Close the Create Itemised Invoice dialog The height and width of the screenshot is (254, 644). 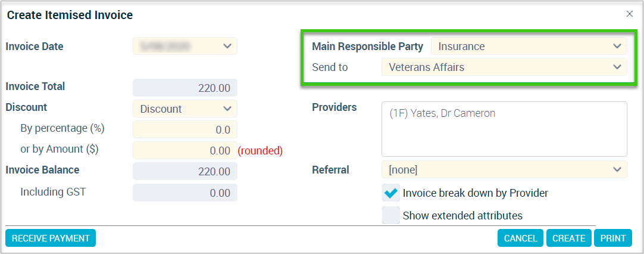pos(629,14)
